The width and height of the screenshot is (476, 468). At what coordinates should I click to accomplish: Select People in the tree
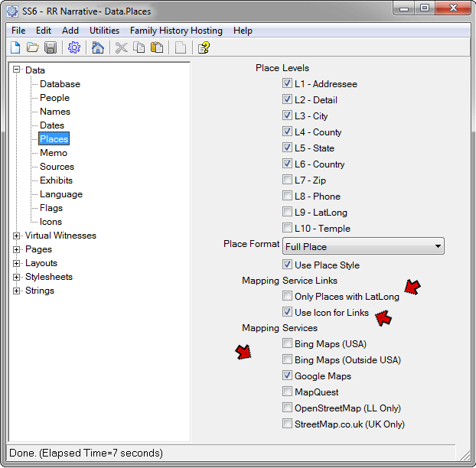point(54,98)
